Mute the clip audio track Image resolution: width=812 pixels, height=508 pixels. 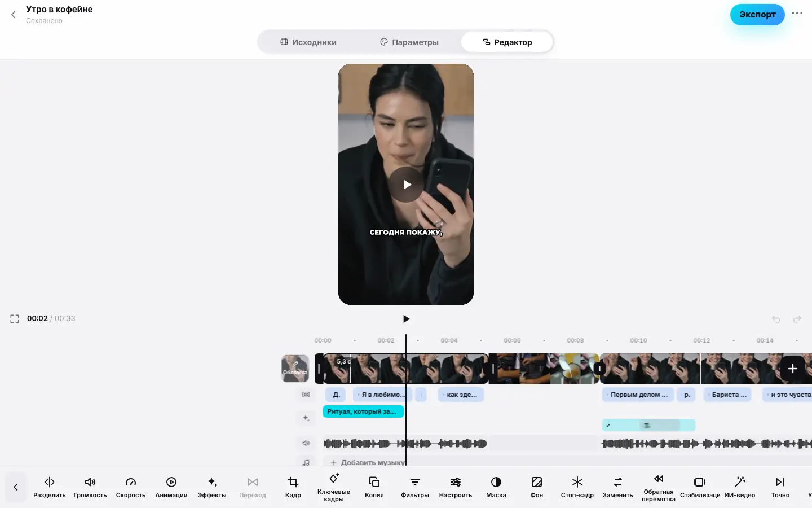click(x=306, y=443)
